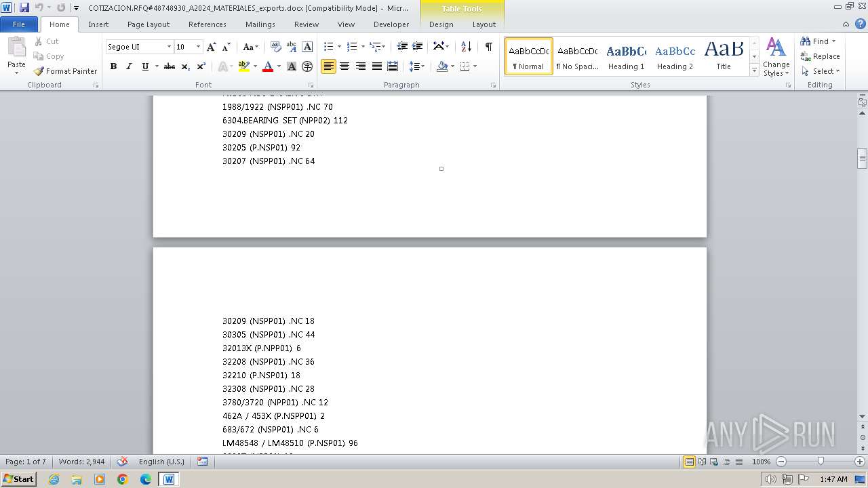Click the Copy button

tap(49, 56)
